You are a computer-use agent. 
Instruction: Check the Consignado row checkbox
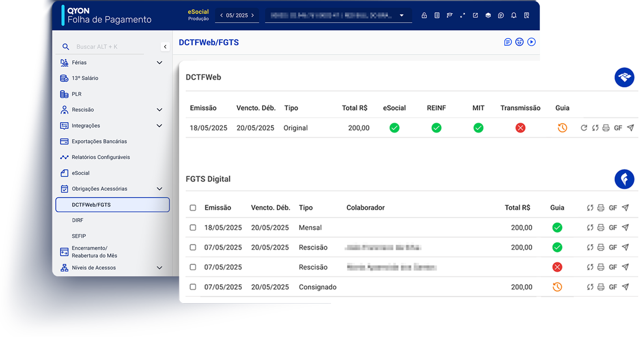point(193,287)
